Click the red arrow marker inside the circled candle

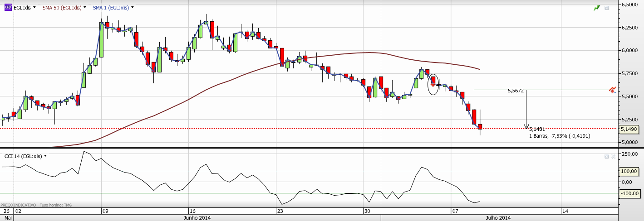tap(433, 85)
